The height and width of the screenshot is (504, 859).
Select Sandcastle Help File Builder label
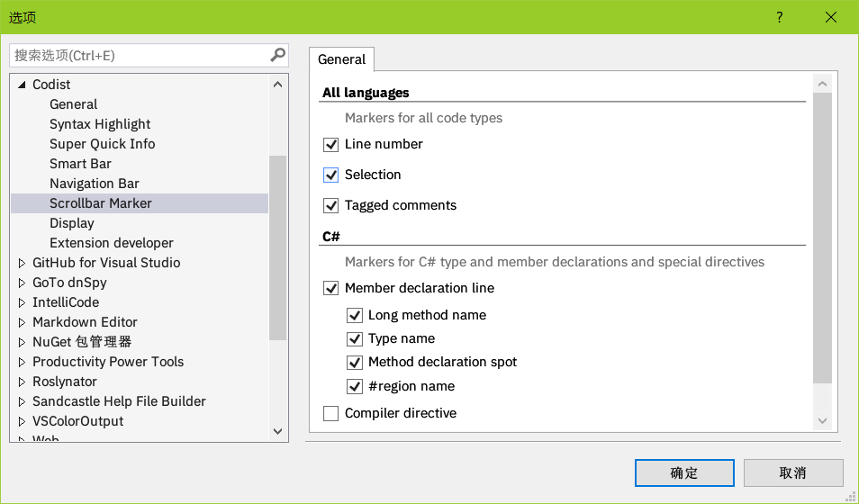(x=119, y=401)
